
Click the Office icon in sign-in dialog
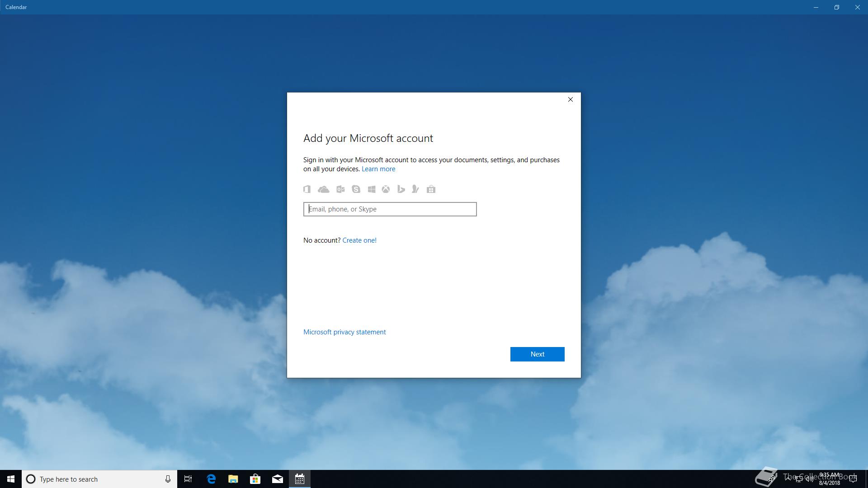coord(307,189)
